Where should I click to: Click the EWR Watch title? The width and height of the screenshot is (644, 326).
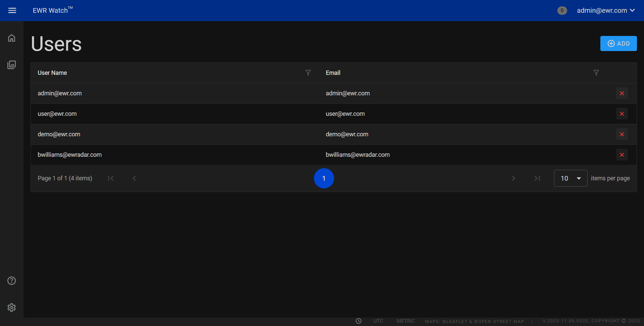point(53,10)
